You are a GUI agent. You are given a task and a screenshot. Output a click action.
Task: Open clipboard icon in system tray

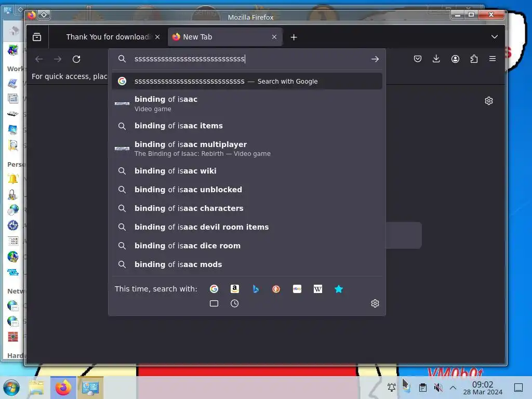pyautogui.click(x=423, y=387)
